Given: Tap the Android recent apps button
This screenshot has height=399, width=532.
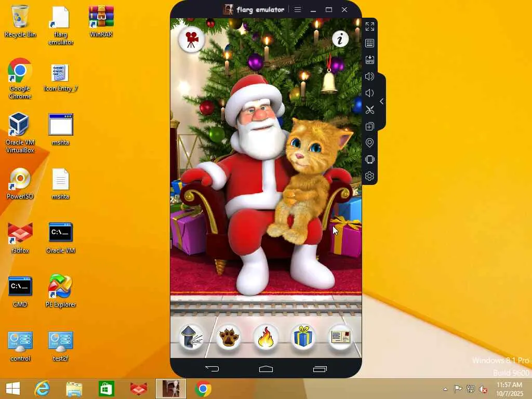Looking at the screenshot, I should point(320,369).
